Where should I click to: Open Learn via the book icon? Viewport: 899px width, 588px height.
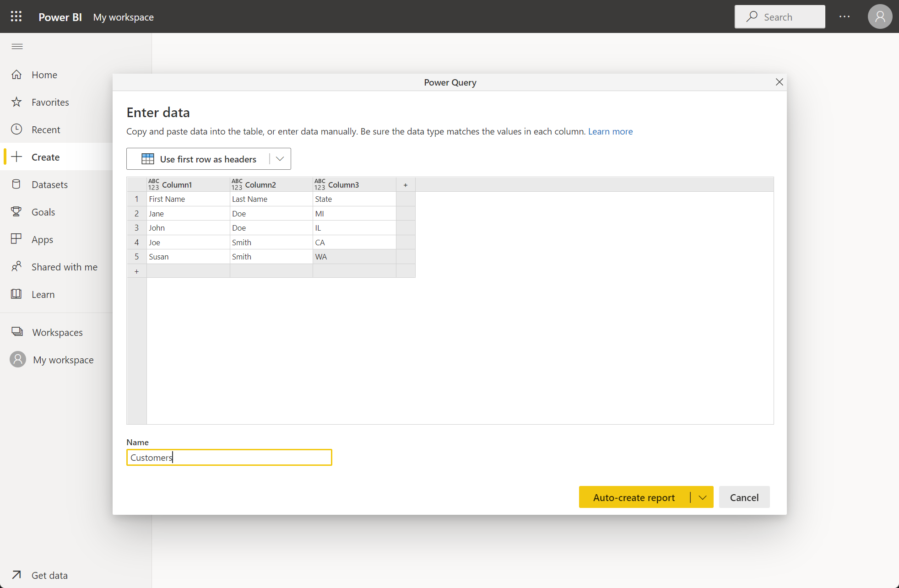click(16, 294)
